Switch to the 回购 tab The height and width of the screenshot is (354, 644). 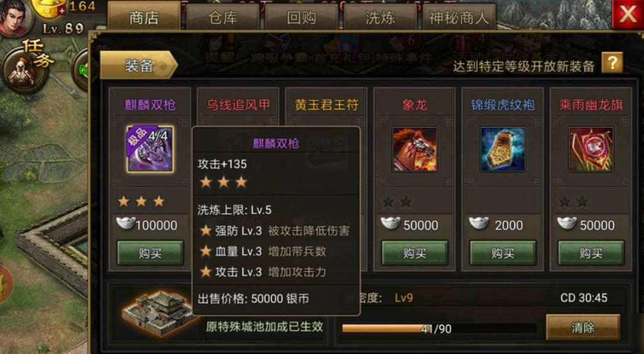tap(302, 17)
